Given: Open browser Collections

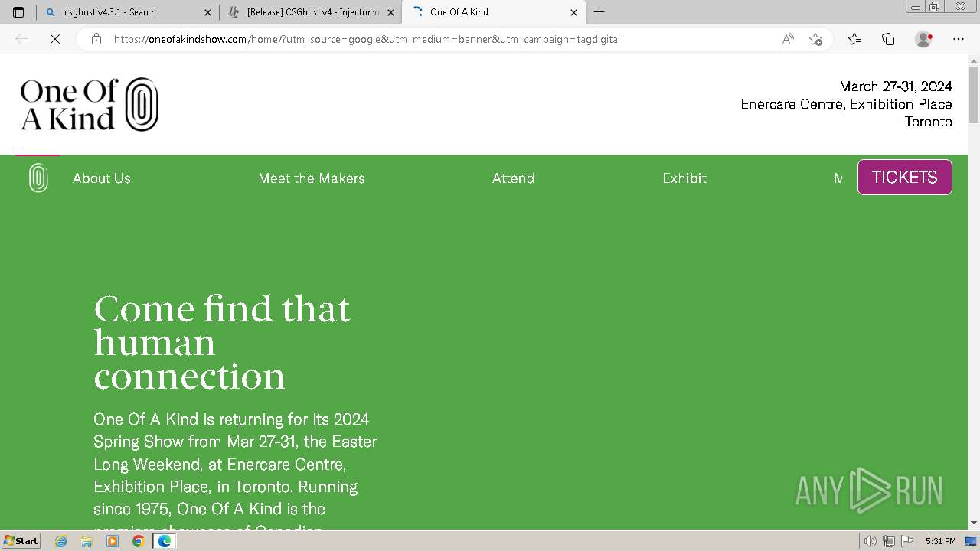Looking at the screenshot, I should (x=888, y=39).
